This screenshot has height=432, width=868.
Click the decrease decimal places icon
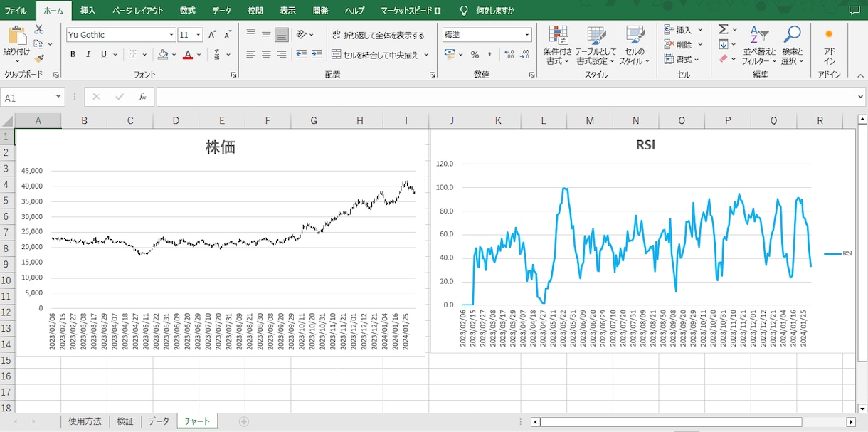(525, 55)
